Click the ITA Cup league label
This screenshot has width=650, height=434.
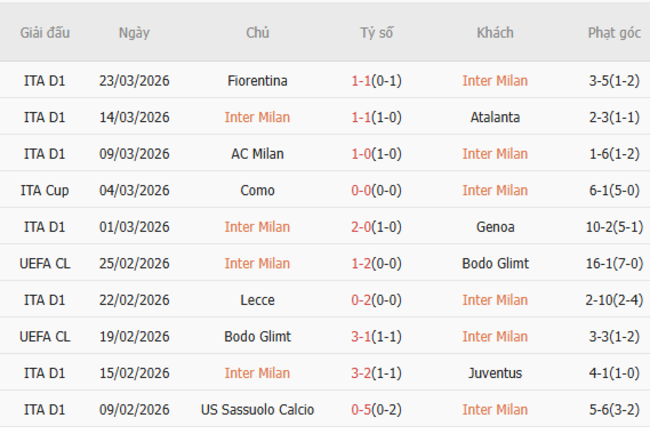point(45,190)
